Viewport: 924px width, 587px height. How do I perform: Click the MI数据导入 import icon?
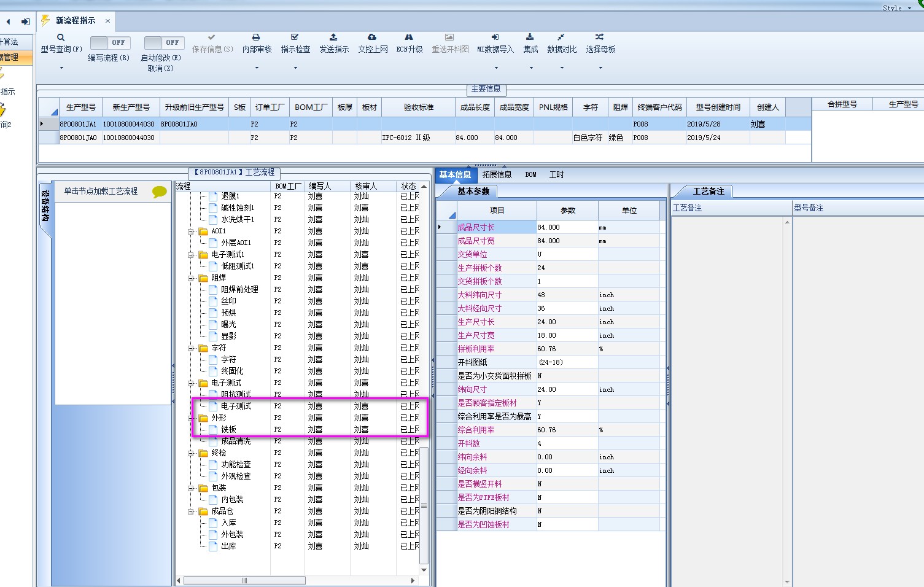coord(495,37)
